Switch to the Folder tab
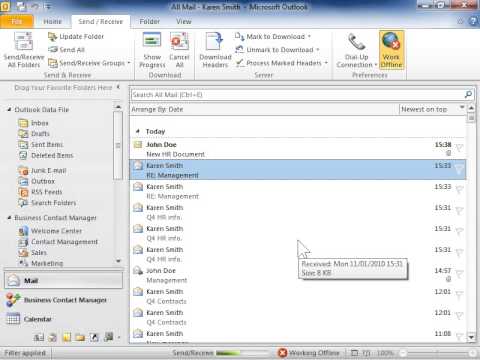 (x=150, y=22)
